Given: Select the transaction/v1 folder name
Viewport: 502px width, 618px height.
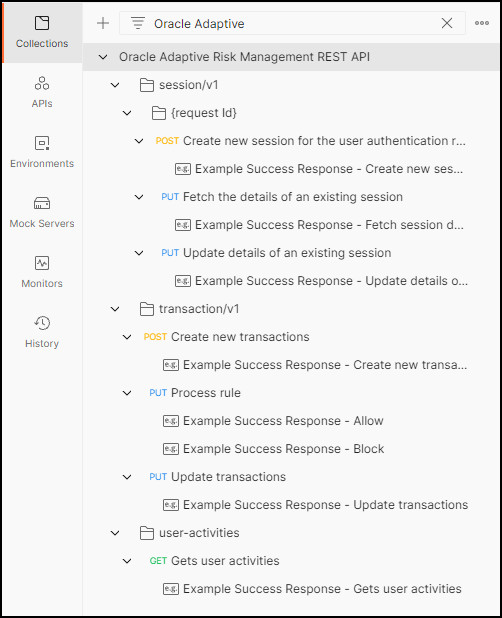Looking at the screenshot, I should pyautogui.click(x=199, y=309).
